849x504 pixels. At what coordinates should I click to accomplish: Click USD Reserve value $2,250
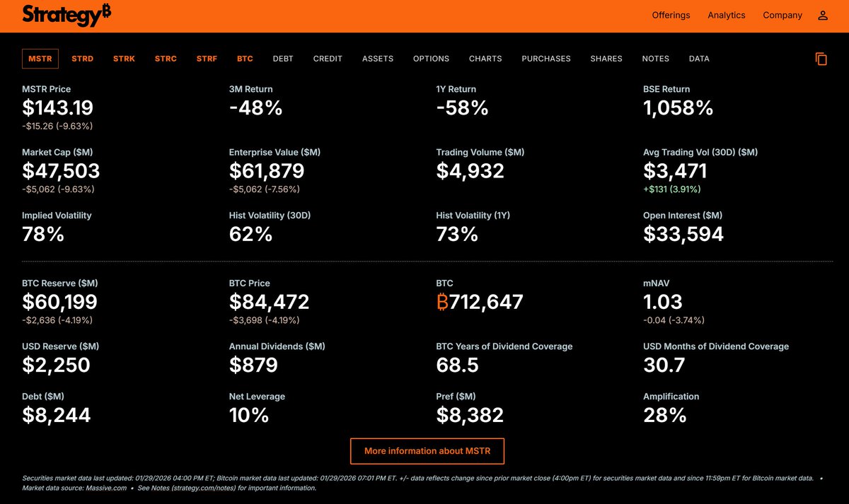(x=56, y=365)
